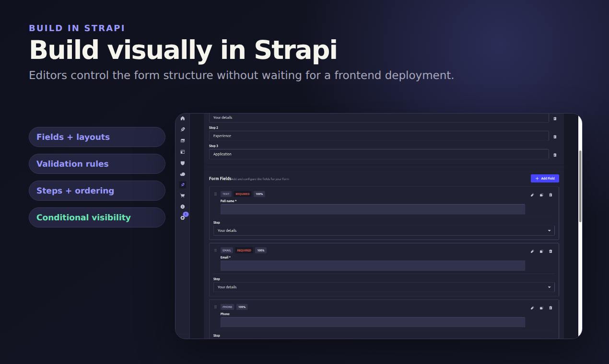The height and width of the screenshot is (364, 609).
Task: Delete the Full name field
Action: [550, 194]
